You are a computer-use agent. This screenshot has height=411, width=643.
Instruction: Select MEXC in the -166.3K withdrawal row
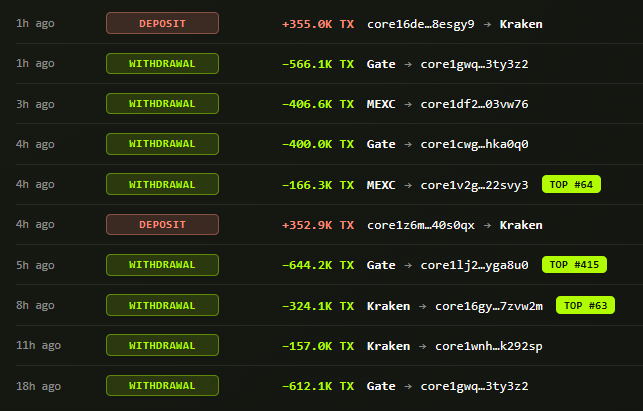click(381, 185)
